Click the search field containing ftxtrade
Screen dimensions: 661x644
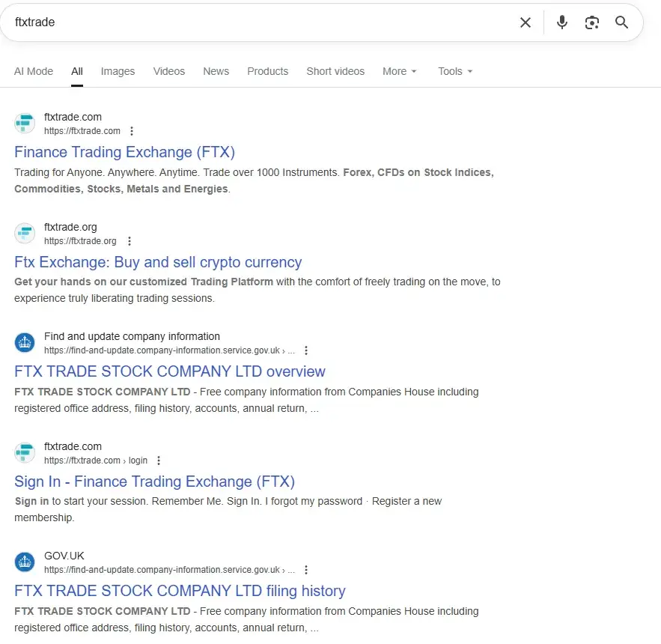261,22
